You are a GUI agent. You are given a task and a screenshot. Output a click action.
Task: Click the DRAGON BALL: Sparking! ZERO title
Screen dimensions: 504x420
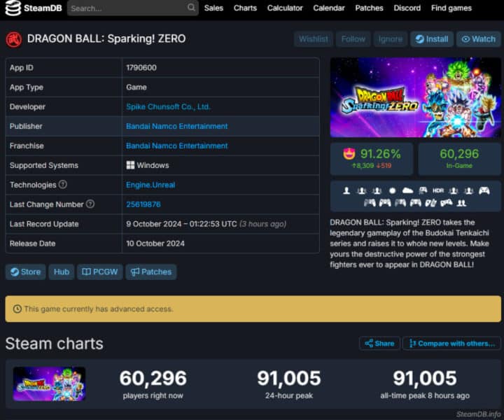106,39
